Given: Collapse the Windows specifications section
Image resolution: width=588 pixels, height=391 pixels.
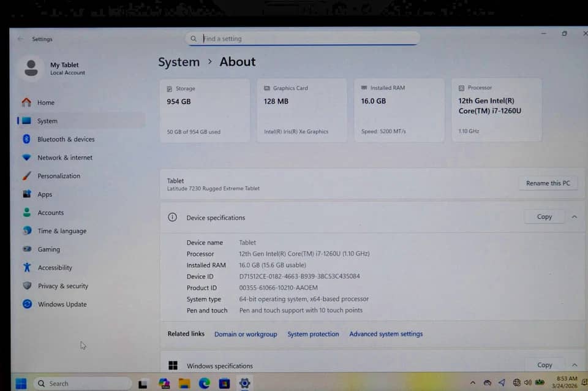Looking at the screenshot, I should (x=575, y=365).
